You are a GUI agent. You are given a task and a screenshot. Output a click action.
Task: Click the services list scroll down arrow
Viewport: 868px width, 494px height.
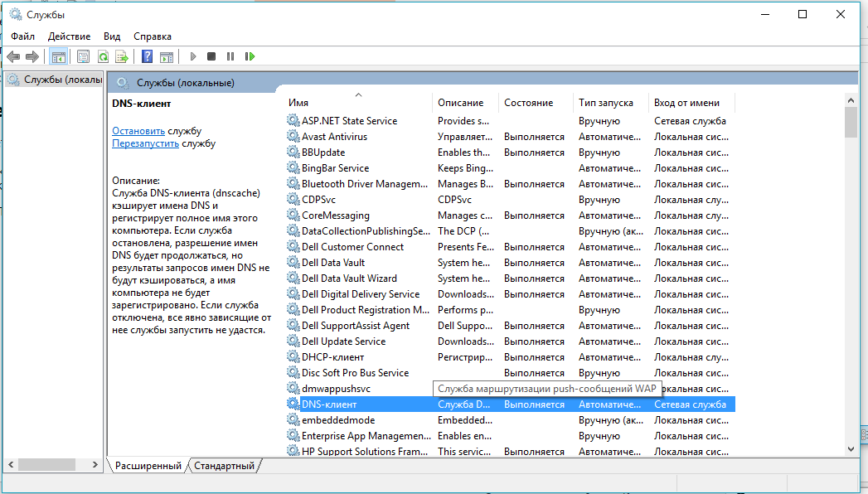tap(851, 449)
